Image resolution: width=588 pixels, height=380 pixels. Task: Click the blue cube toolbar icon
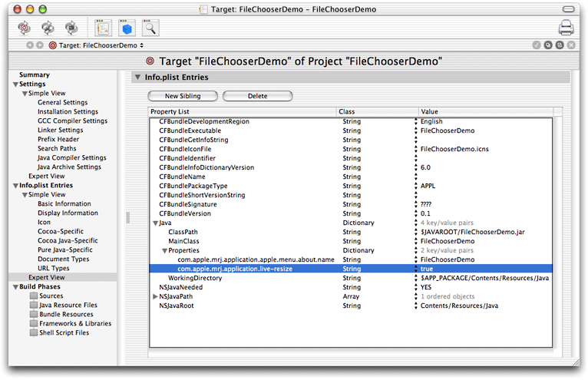(127, 28)
